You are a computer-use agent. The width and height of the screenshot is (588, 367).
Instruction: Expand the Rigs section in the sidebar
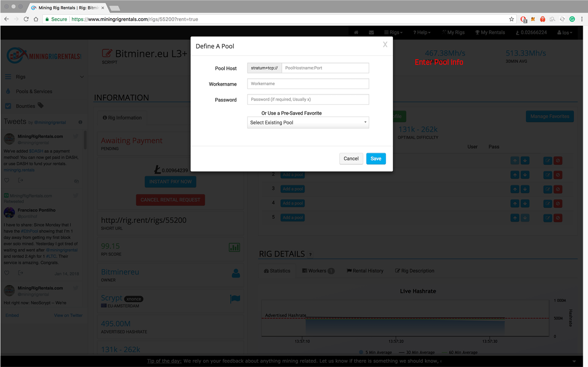click(x=44, y=77)
